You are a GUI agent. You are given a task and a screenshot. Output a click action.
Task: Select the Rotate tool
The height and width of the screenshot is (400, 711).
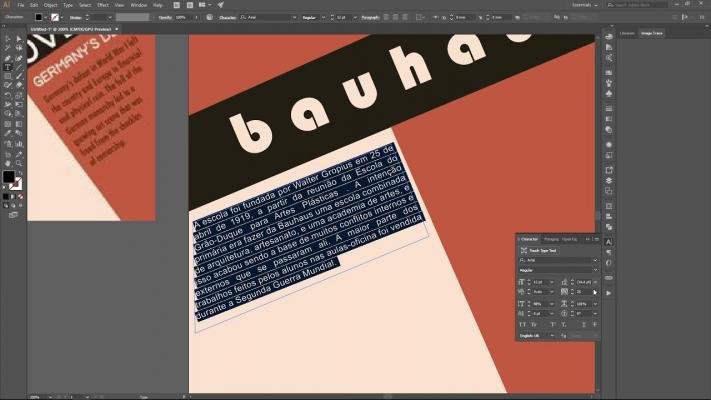tap(8, 95)
